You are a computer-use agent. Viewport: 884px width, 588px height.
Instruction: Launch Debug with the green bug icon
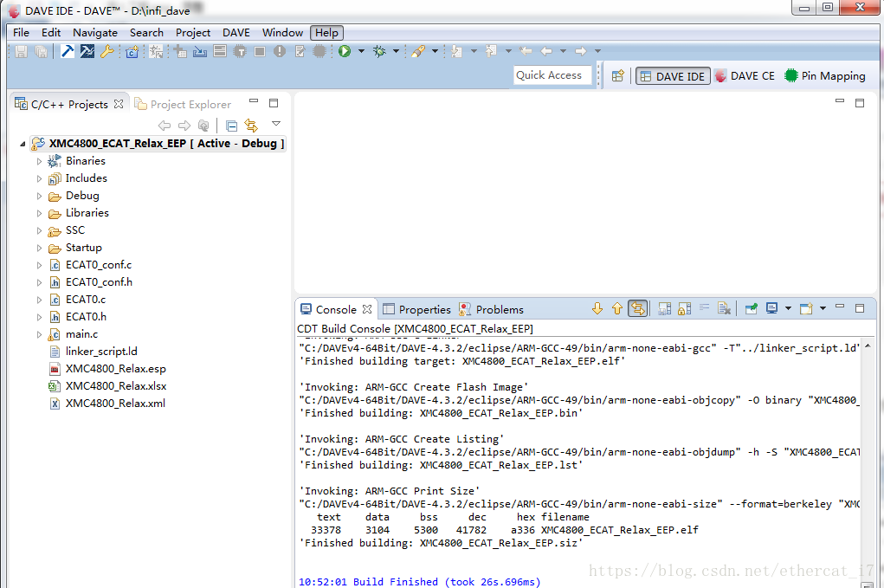(379, 52)
